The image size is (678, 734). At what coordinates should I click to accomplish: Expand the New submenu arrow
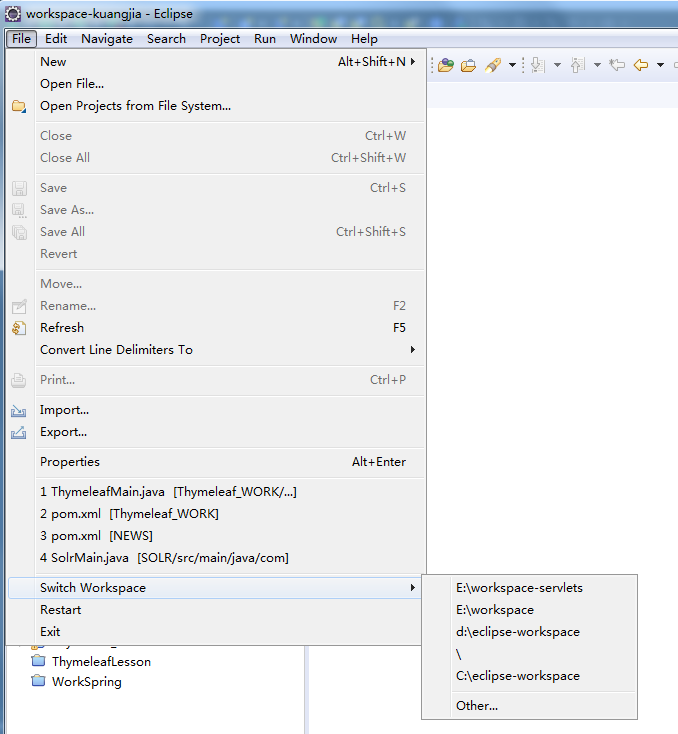click(x=413, y=61)
